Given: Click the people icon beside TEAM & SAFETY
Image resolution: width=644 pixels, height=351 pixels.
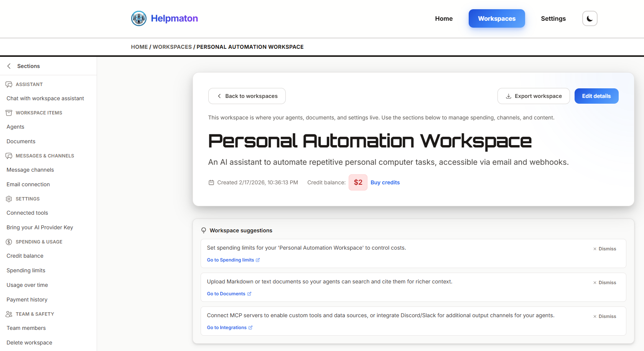Looking at the screenshot, I should coord(9,314).
